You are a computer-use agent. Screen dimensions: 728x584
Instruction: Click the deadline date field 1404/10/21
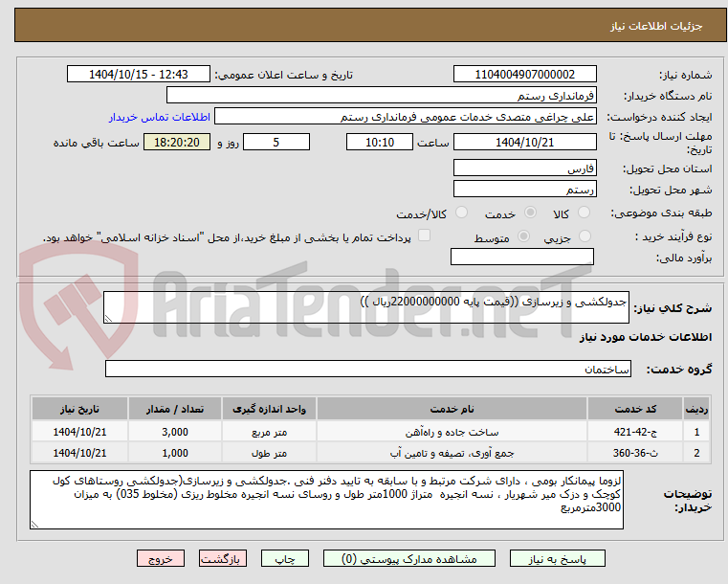(524, 142)
